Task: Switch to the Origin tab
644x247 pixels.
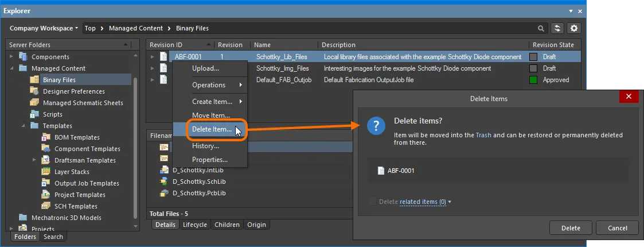Action: pyautogui.click(x=257, y=225)
